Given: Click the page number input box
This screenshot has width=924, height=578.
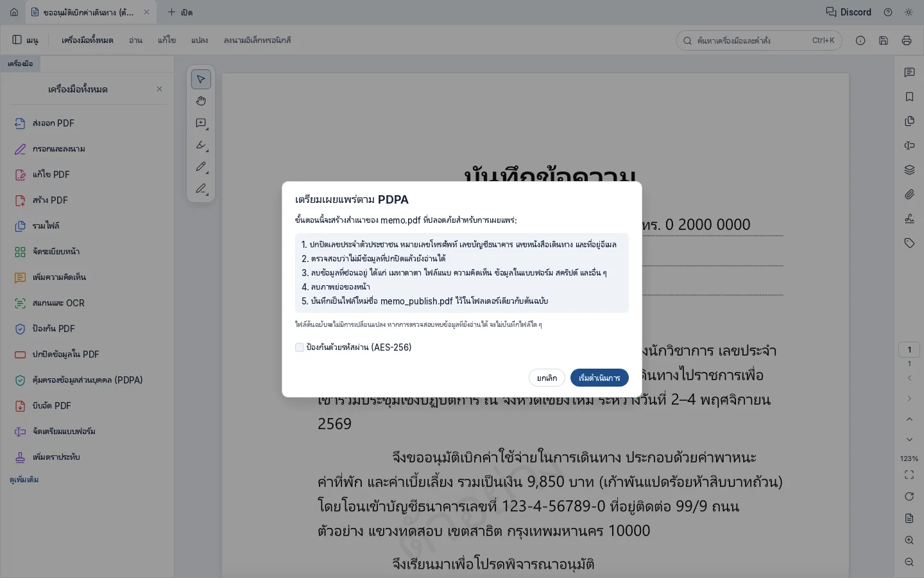Looking at the screenshot, I should (x=909, y=350).
